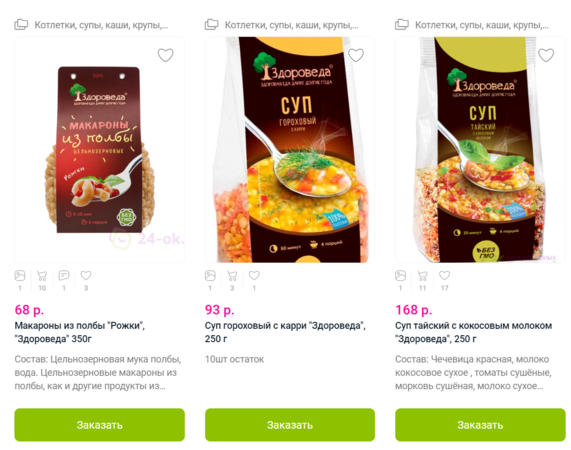
Task: Order the spelt macaroni with Заказать button
Action: [x=99, y=425]
